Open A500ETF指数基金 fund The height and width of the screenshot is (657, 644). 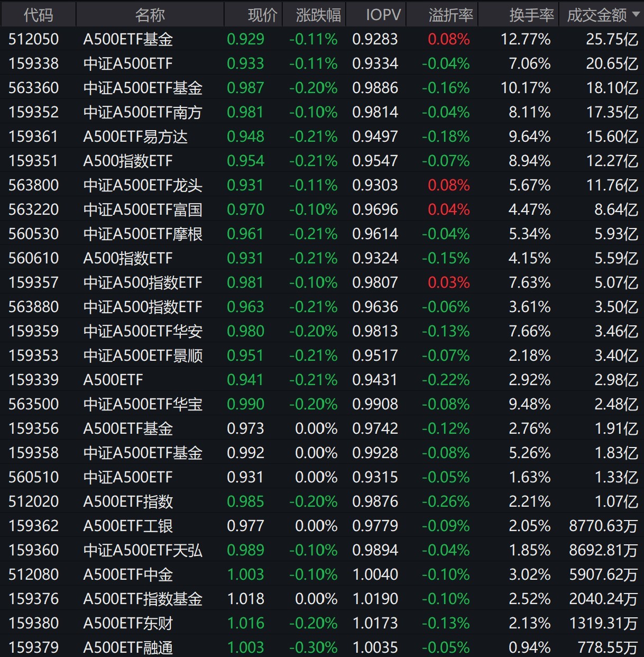[x=143, y=599]
